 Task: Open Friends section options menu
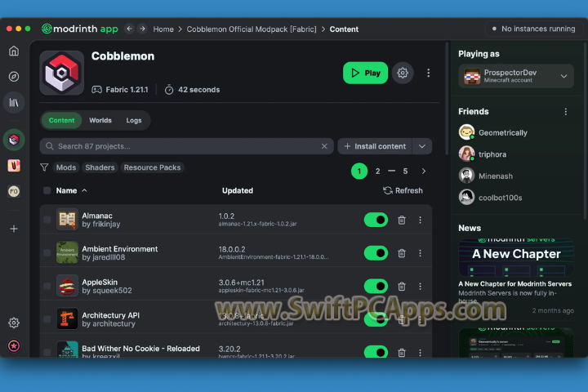[x=565, y=111]
